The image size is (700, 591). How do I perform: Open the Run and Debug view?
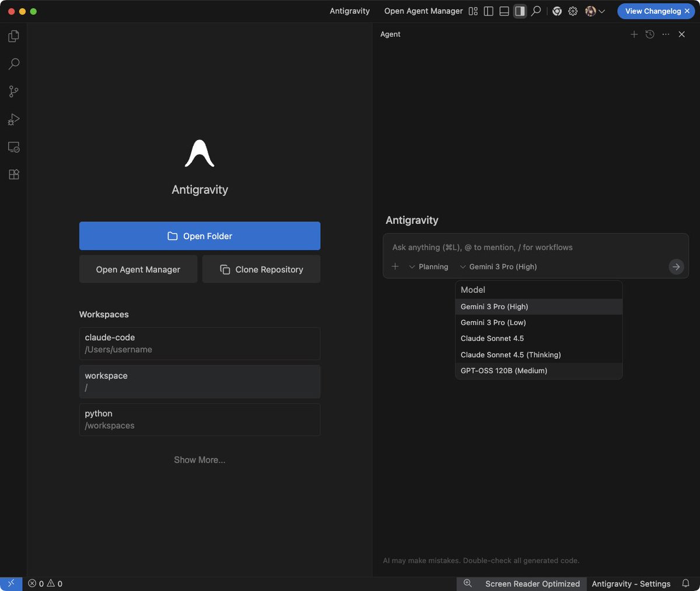click(13, 120)
